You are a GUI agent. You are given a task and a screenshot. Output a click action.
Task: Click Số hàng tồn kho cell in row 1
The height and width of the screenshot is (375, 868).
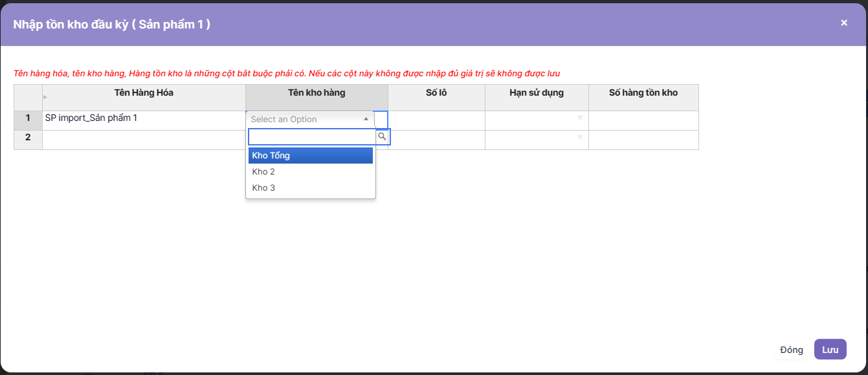643,120
